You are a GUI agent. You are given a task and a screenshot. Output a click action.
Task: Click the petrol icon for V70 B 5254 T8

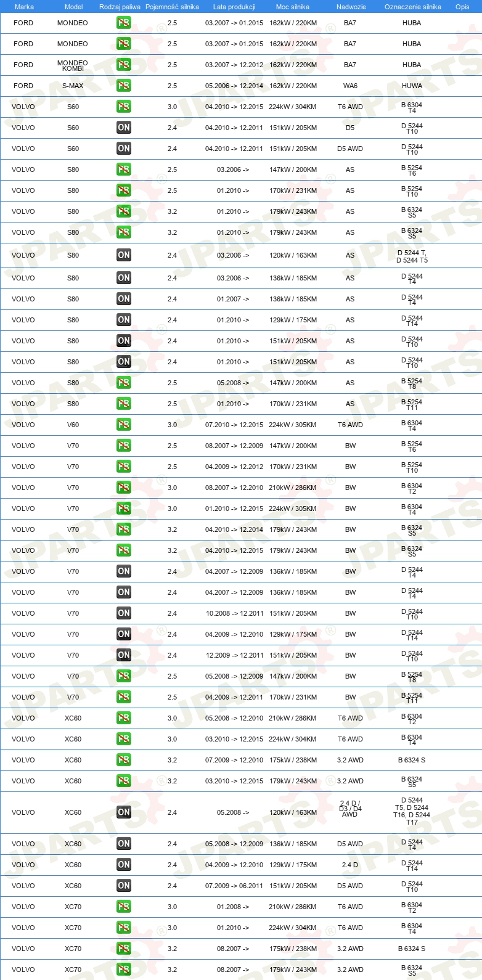(124, 676)
